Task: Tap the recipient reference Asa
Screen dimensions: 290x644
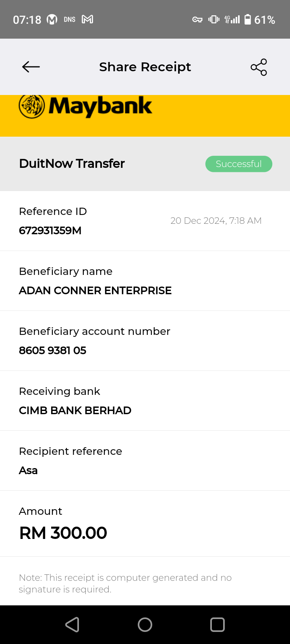Action: (28, 471)
